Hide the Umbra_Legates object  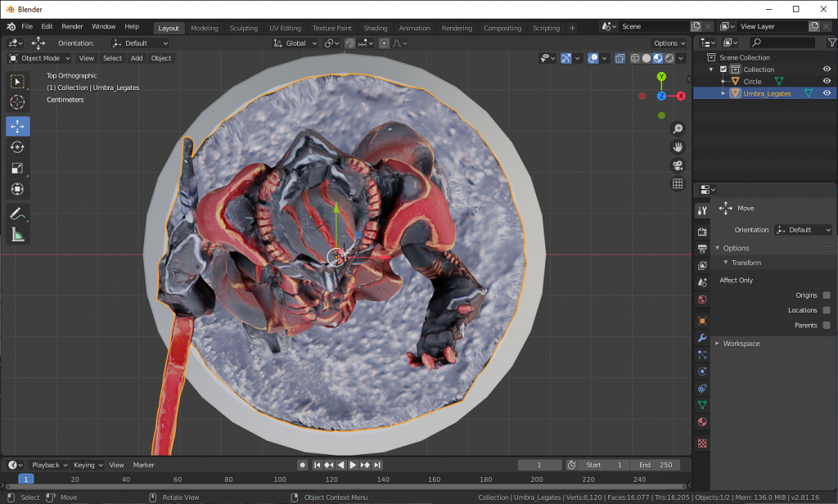(826, 92)
